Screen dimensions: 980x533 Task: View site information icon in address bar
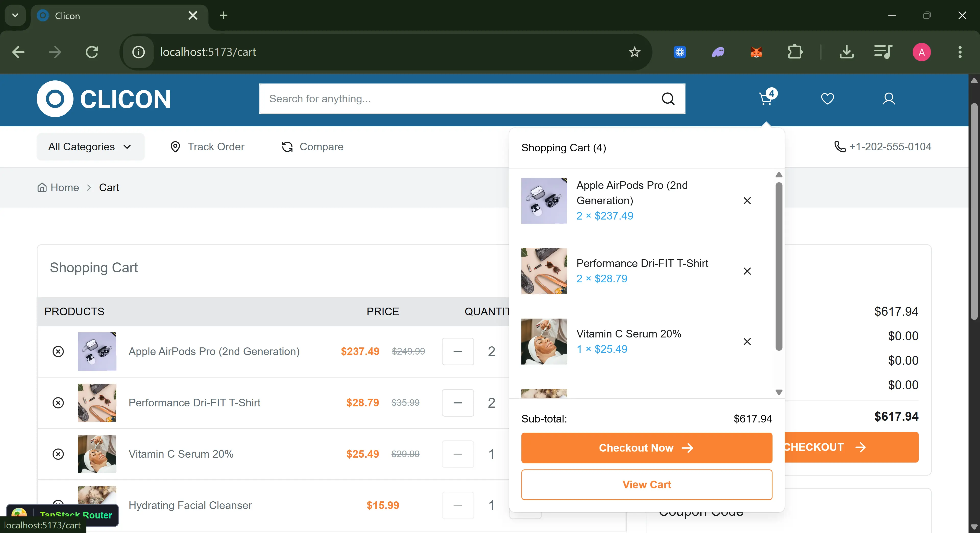pos(139,52)
